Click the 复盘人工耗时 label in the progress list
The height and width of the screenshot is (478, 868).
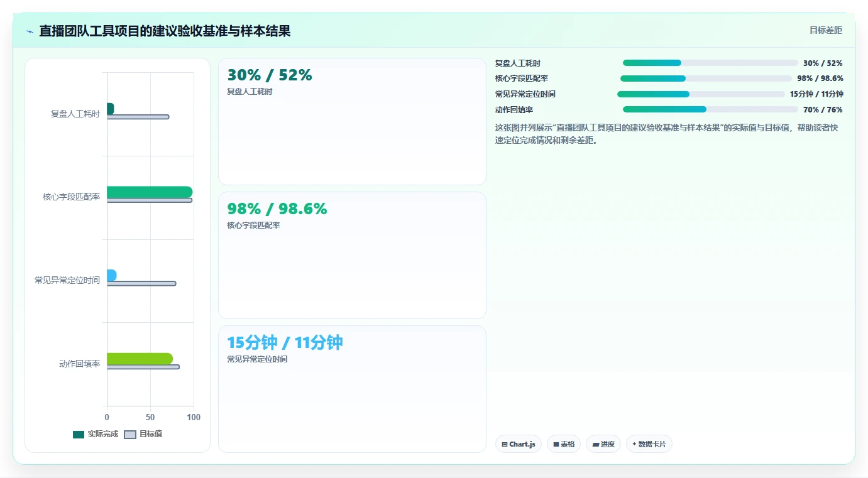pyautogui.click(x=518, y=63)
